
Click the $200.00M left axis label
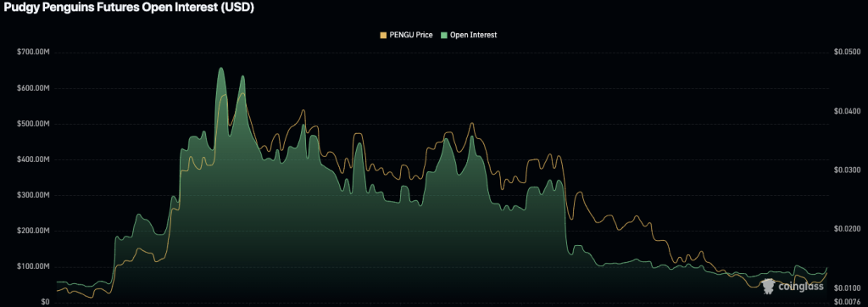(x=34, y=231)
